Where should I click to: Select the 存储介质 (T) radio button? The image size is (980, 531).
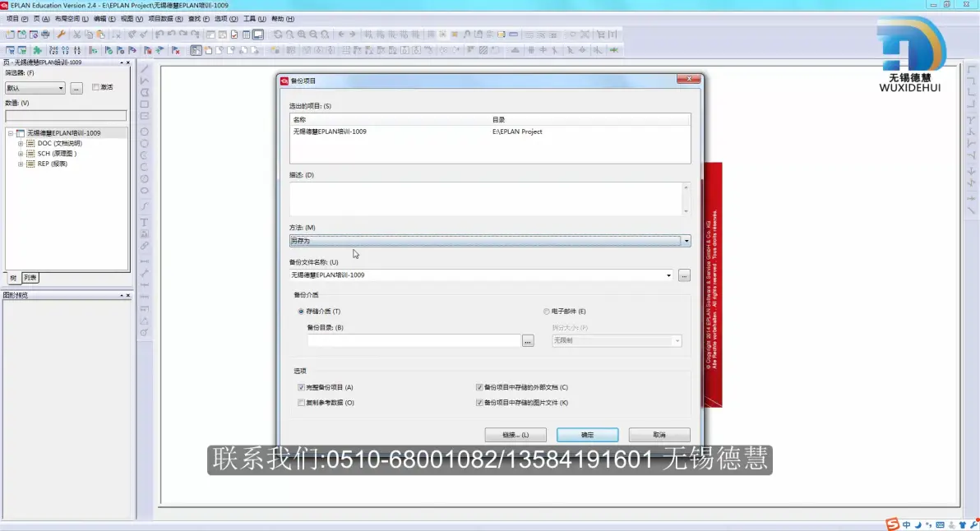tap(301, 311)
